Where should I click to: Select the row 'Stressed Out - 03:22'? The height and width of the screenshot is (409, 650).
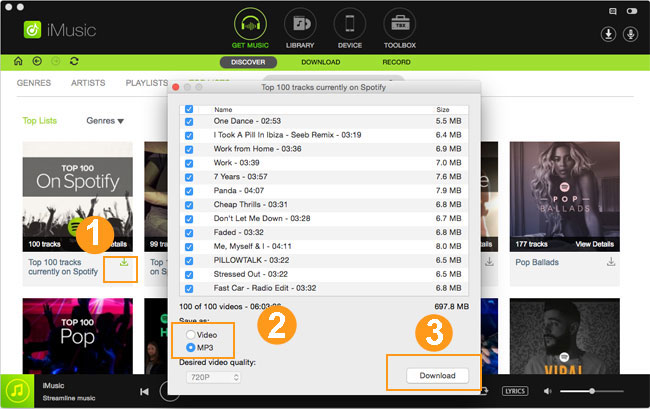point(324,274)
